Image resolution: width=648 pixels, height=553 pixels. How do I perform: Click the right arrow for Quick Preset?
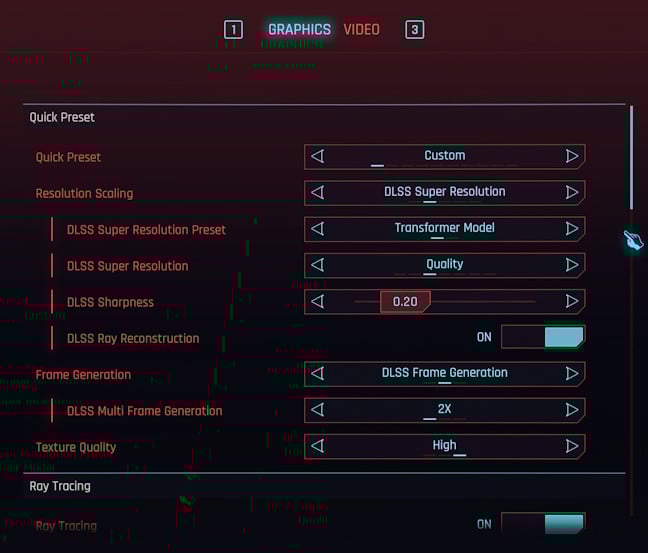[x=572, y=156]
